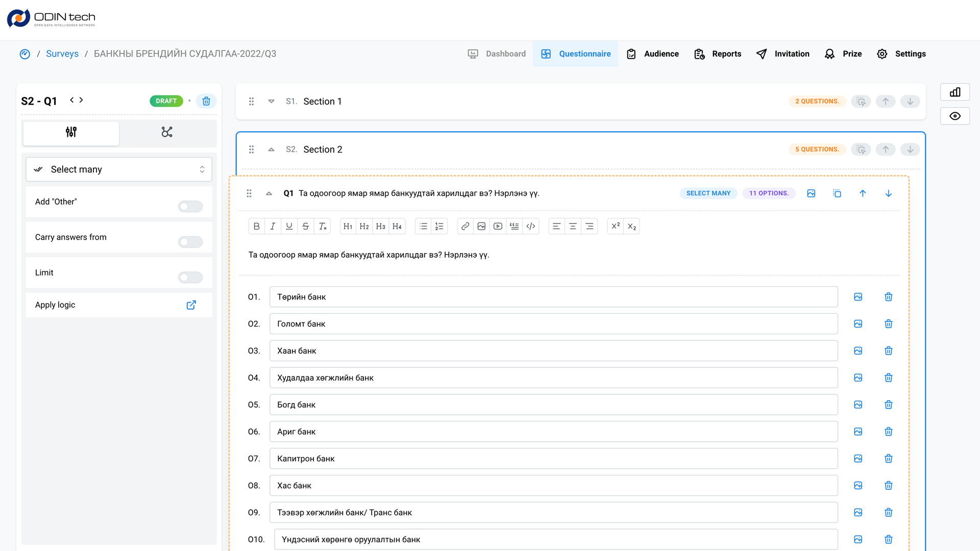Image resolution: width=980 pixels, height=551 pixels.
Task: Collapse question Q1 with its chevron
Action: click(x=269, y=193)
